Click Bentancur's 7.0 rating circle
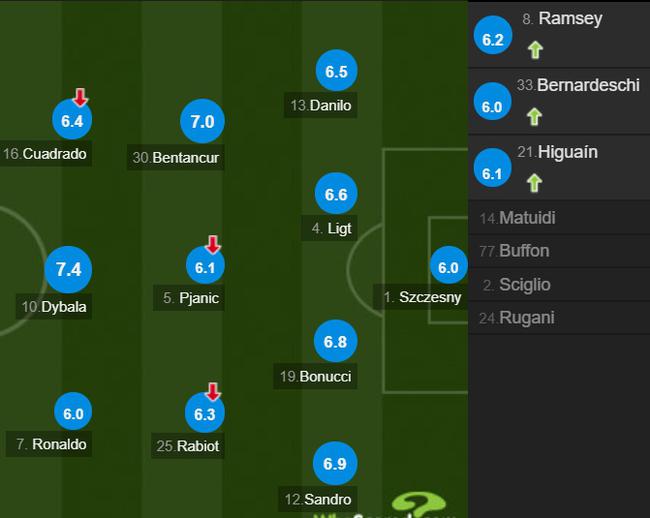Screen dimensions: 650x518 pos(202,121)
